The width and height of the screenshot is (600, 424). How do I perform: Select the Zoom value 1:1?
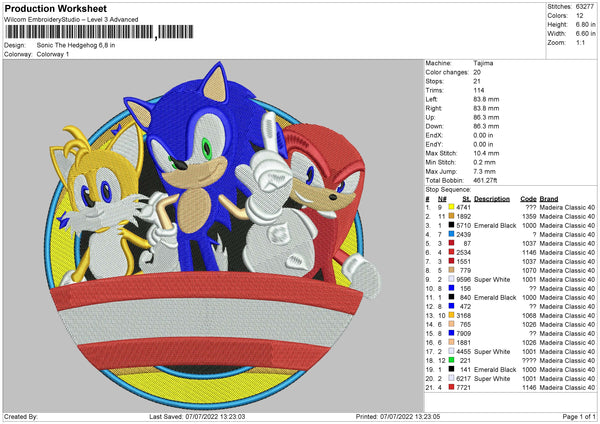(x=580, y=42)
